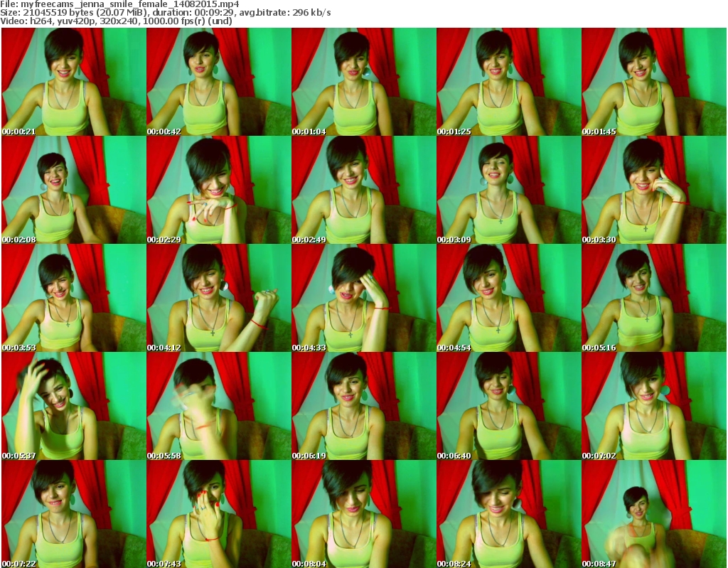Open the thumbnail stamped 00:03:53
Screen dimensions: 728x568
click(74, 298)
